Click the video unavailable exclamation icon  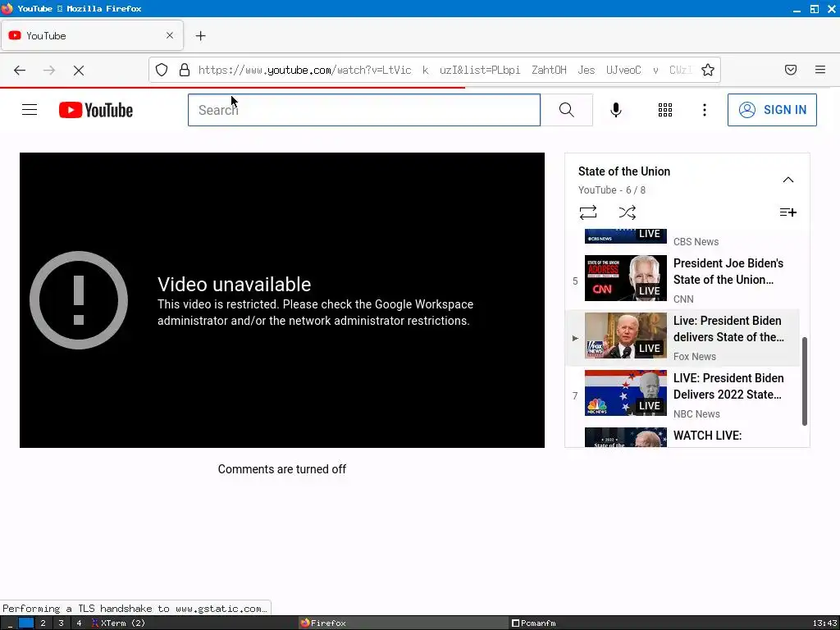click(79, 300)
